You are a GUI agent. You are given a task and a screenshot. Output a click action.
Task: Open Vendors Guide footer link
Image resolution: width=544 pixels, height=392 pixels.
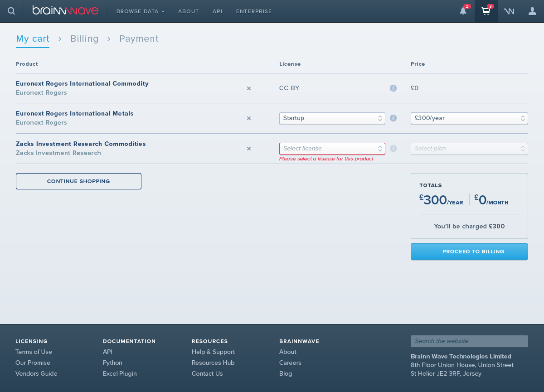pos(36,374)
